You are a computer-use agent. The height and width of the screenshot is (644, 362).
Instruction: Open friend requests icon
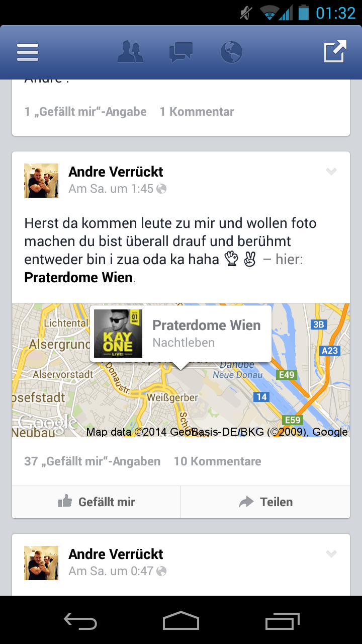(130, 52)
